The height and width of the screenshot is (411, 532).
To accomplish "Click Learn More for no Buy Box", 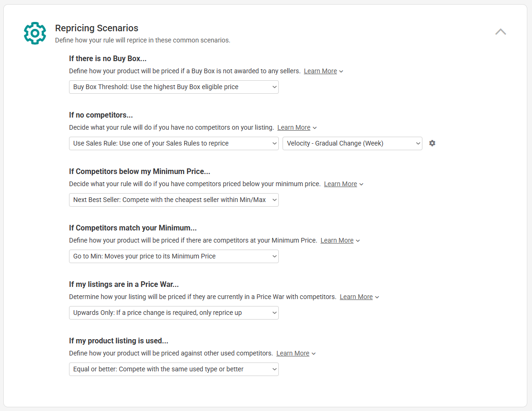I will coord(320,71).
